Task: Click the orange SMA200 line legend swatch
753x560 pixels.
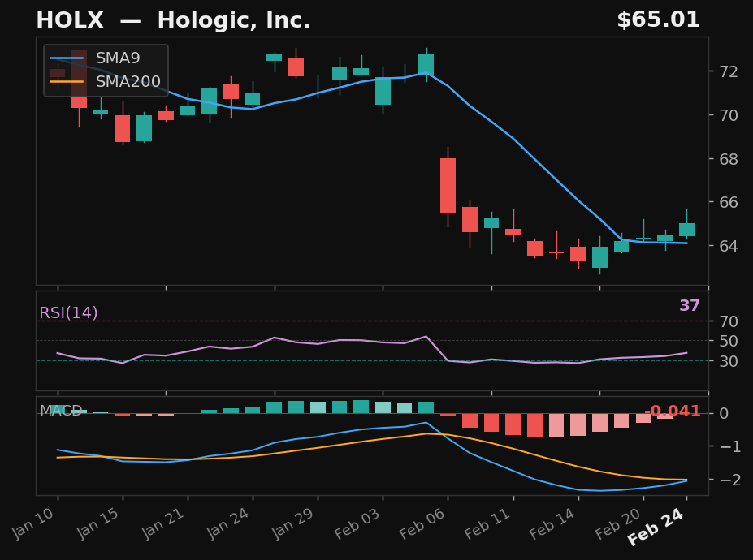Action: (x=67, y=82)
